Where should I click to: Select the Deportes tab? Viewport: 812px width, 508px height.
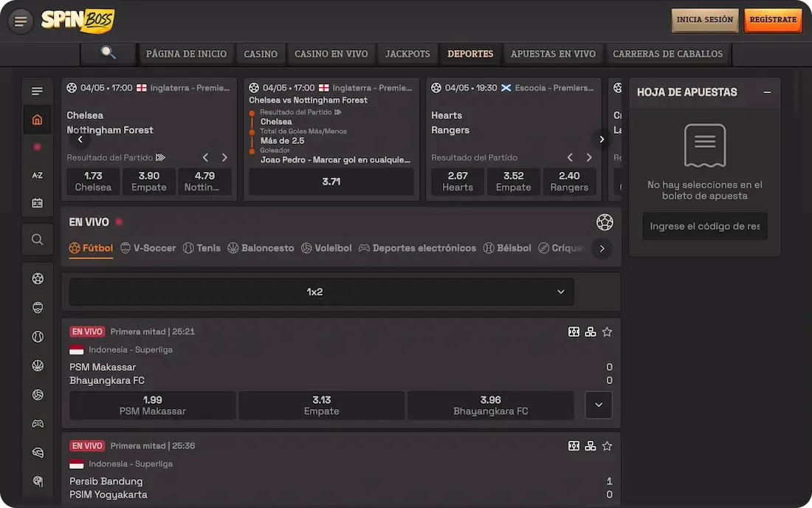tap(470, 54)
